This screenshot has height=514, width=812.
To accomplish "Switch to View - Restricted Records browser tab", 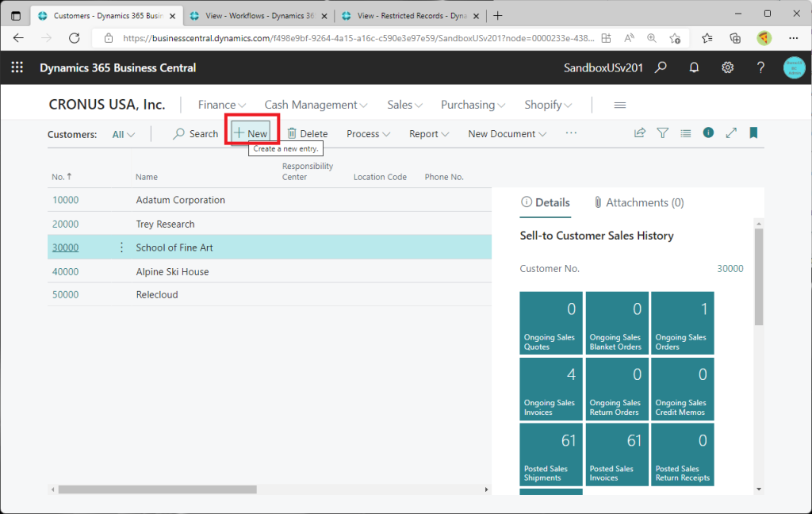I will 412,16.
